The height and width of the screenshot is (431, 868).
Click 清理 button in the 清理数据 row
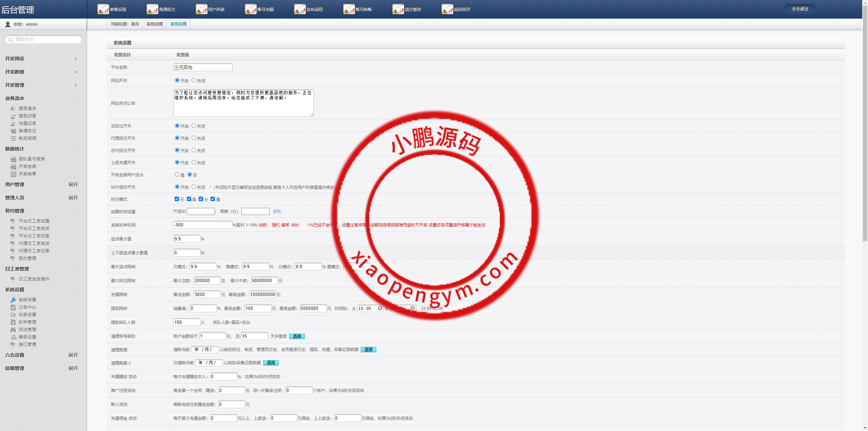pyautogui.click(x=369, y=350)
